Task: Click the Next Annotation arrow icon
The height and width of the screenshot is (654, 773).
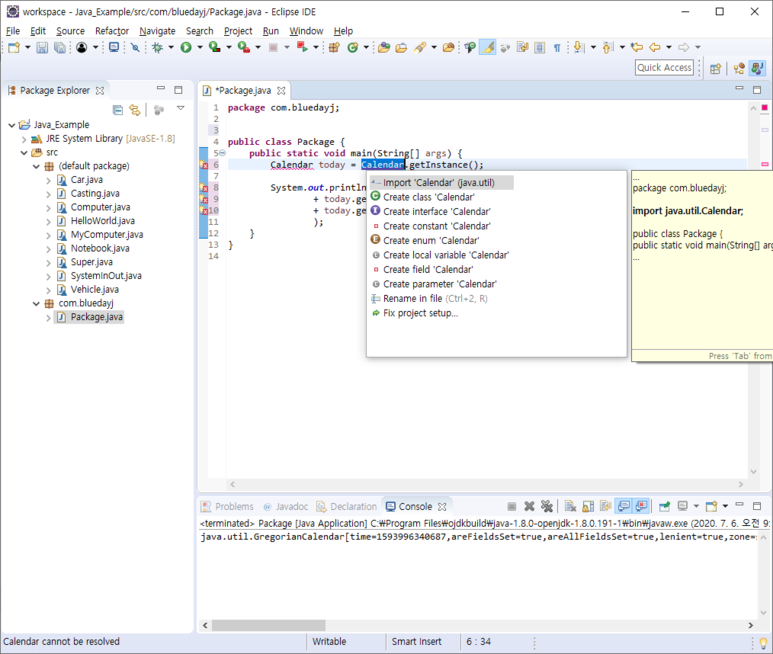Action: click(x=579, y=47)
